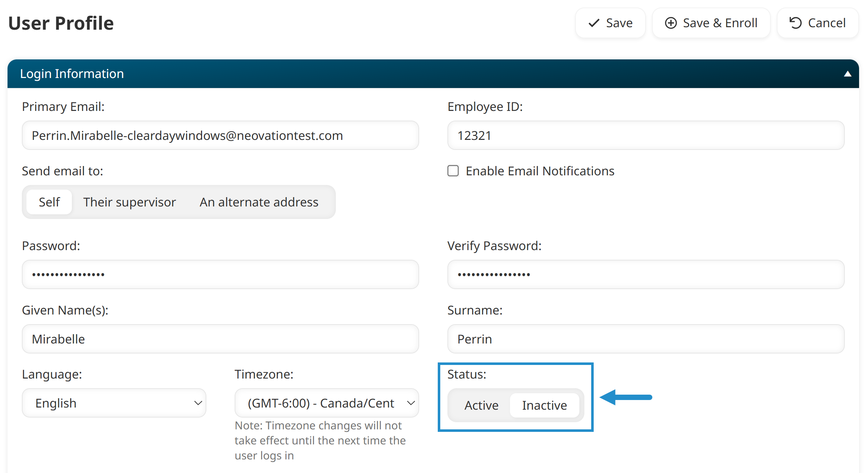Select An alternate address option
Viewport: 868px width, 473px height.
point(259,202)
